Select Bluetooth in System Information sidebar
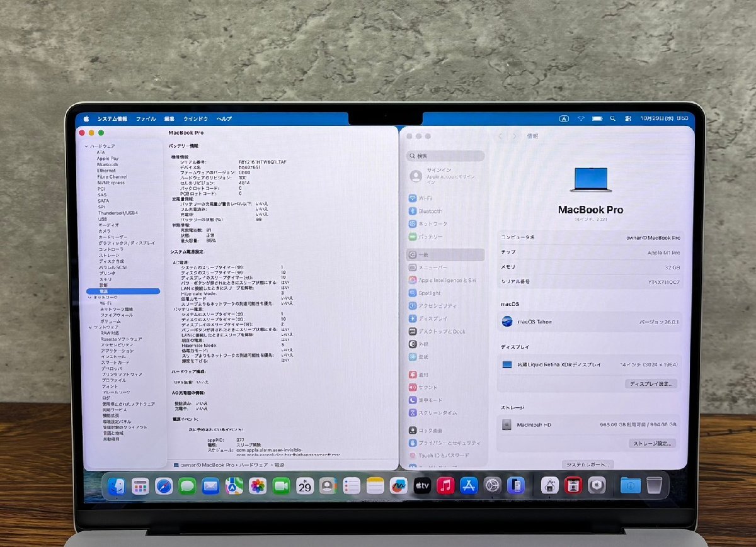The width and height of the screenshot is (756, 547). [107, 164]
